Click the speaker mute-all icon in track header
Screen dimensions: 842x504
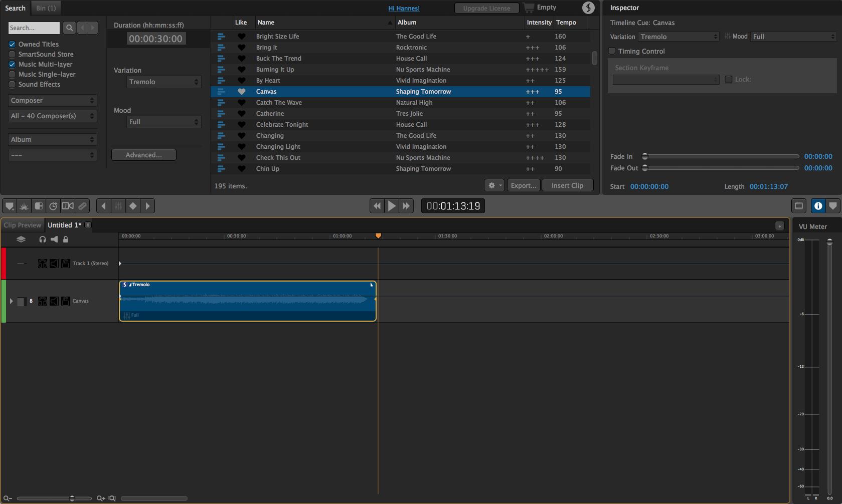(54, 239)
